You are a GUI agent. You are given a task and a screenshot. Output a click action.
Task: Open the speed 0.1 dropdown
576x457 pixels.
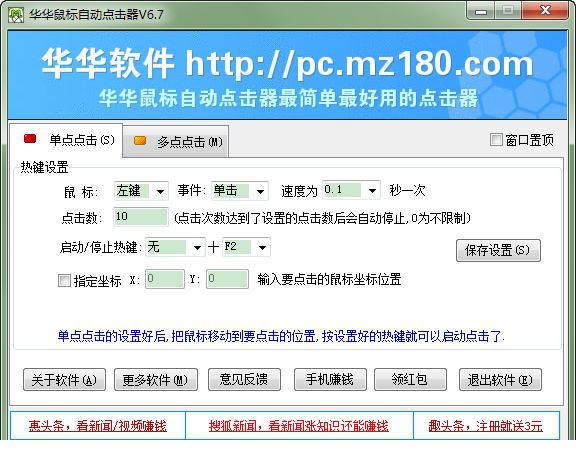click(x=351, y=190)
